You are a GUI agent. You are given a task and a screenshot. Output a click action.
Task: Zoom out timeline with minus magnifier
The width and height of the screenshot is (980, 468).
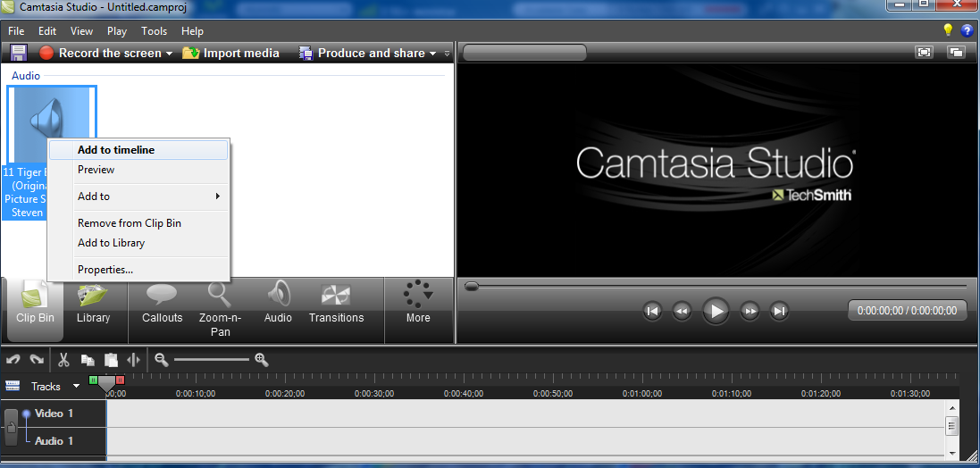click(162, 359)
